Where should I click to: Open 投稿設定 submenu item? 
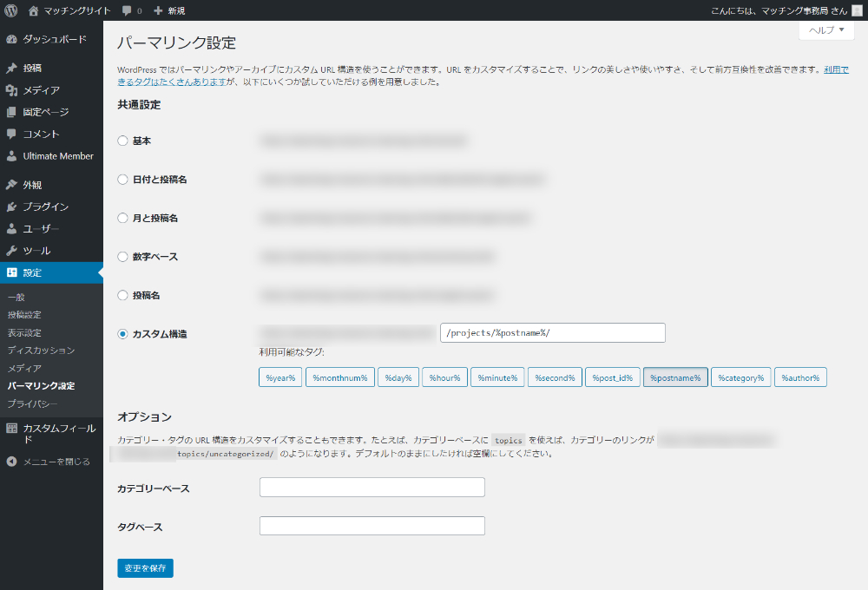(24, 315)
